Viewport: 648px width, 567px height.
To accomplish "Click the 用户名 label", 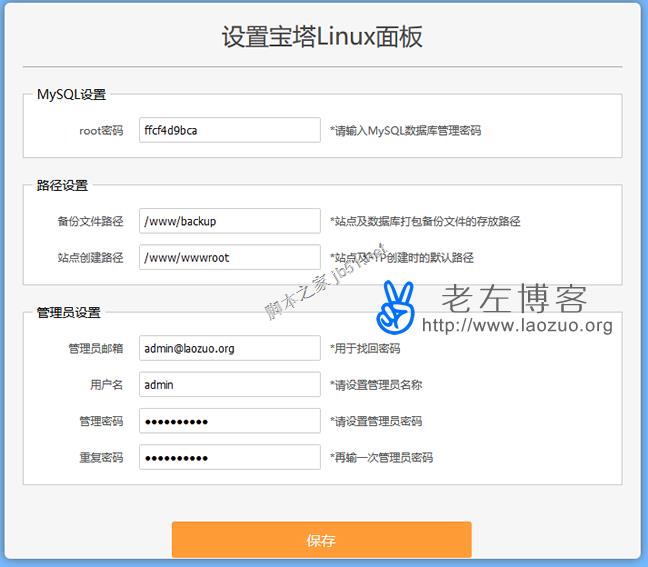I will [x=107, y=385].
